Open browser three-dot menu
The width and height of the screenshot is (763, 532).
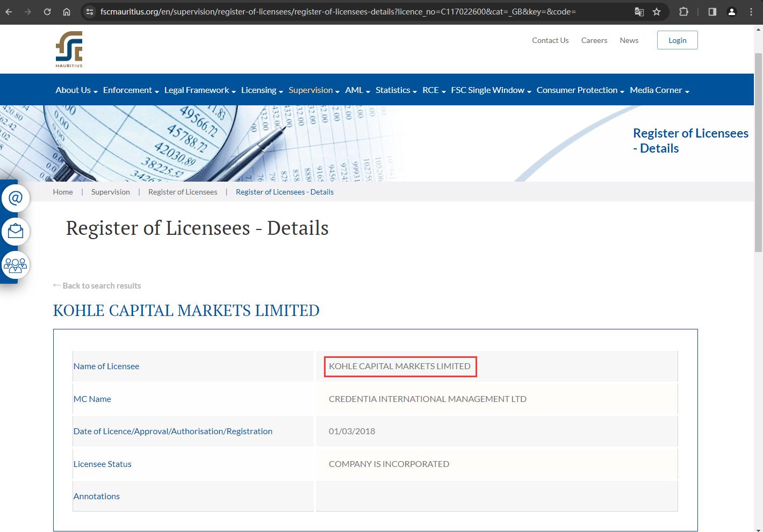(x=751, y=11)
